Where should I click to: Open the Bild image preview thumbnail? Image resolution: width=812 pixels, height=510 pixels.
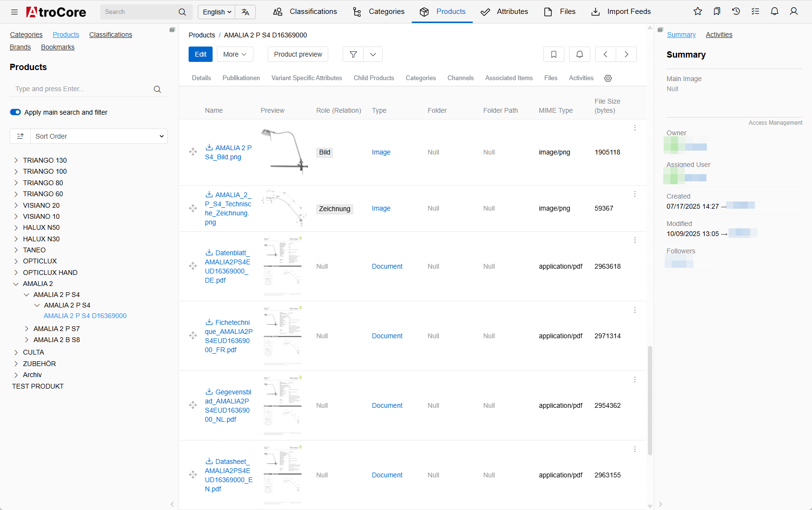point(284,152)
